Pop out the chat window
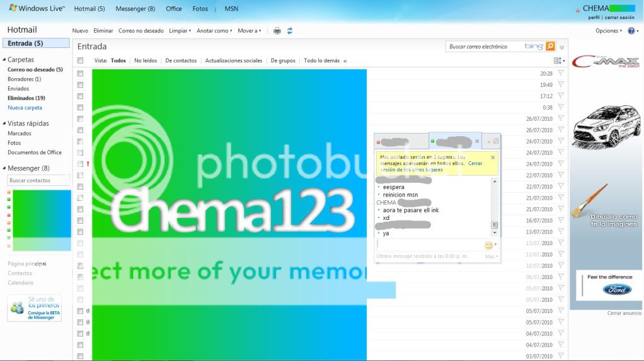 [496, 141]
